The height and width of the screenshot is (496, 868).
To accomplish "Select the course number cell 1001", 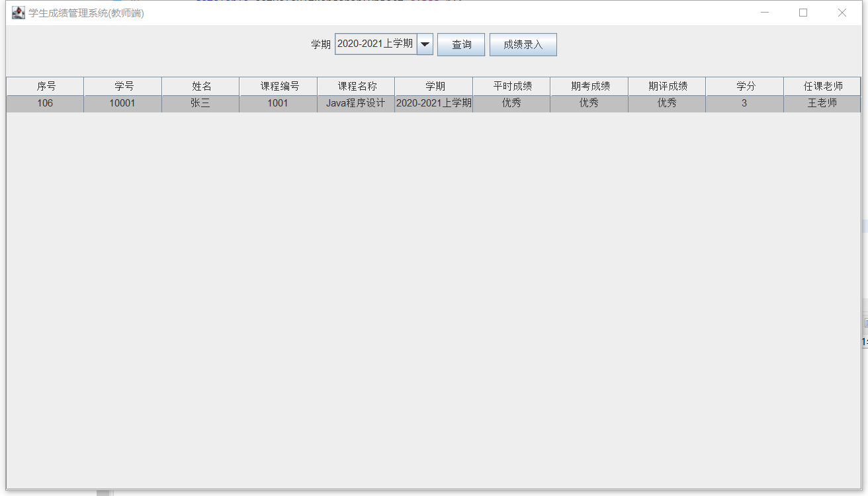I will click(279, 104).
